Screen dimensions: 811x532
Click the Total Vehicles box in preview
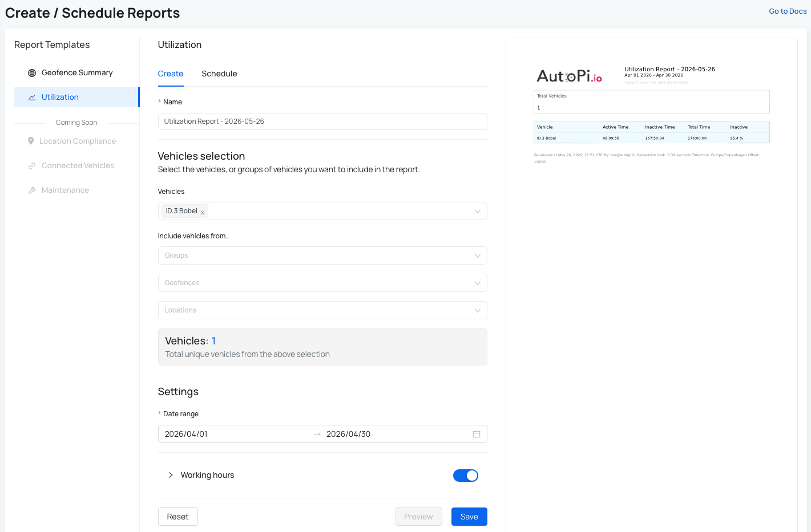click(651, 102)
